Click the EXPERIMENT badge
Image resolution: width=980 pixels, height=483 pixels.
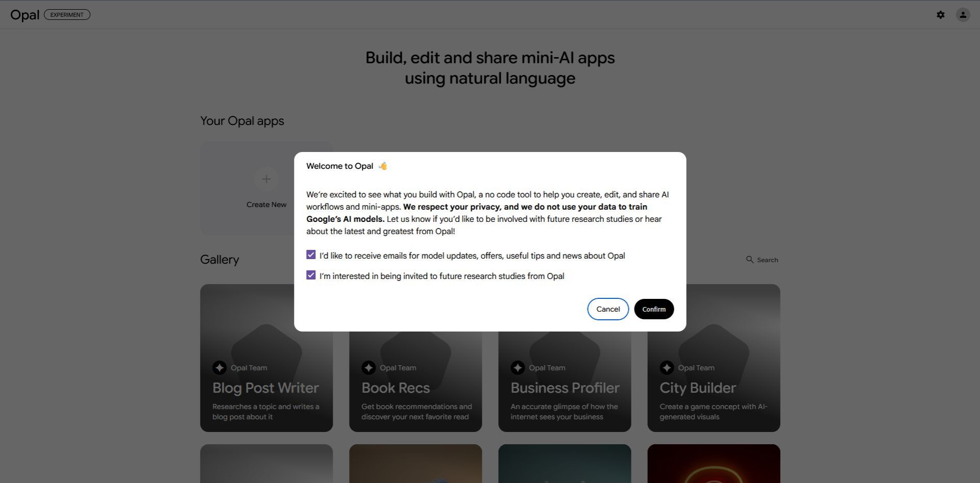tap(67, 15)
